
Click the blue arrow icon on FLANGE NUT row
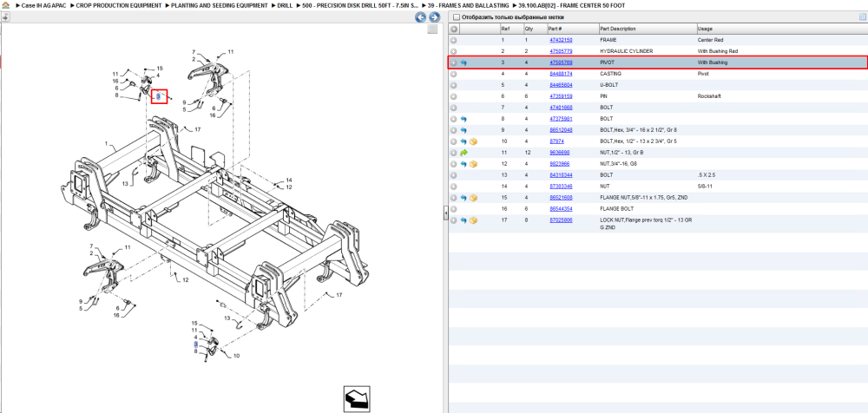[464, 198]
